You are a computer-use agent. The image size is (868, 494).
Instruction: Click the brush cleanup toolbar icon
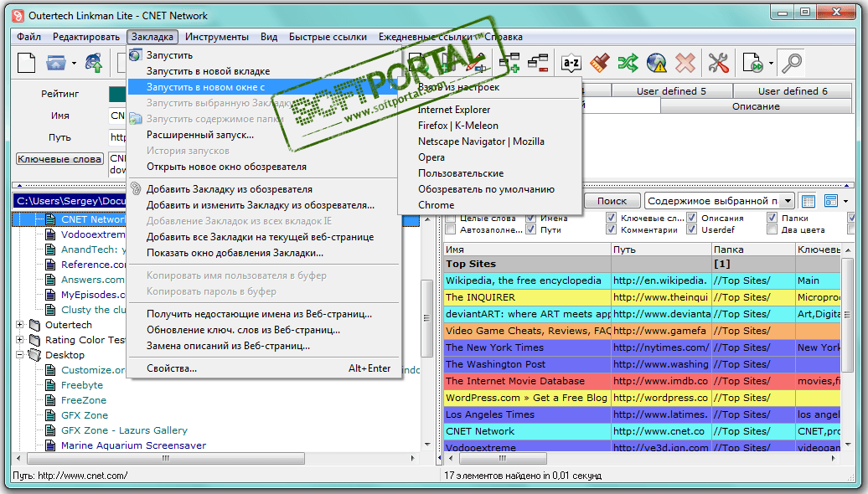click(600, 63)
